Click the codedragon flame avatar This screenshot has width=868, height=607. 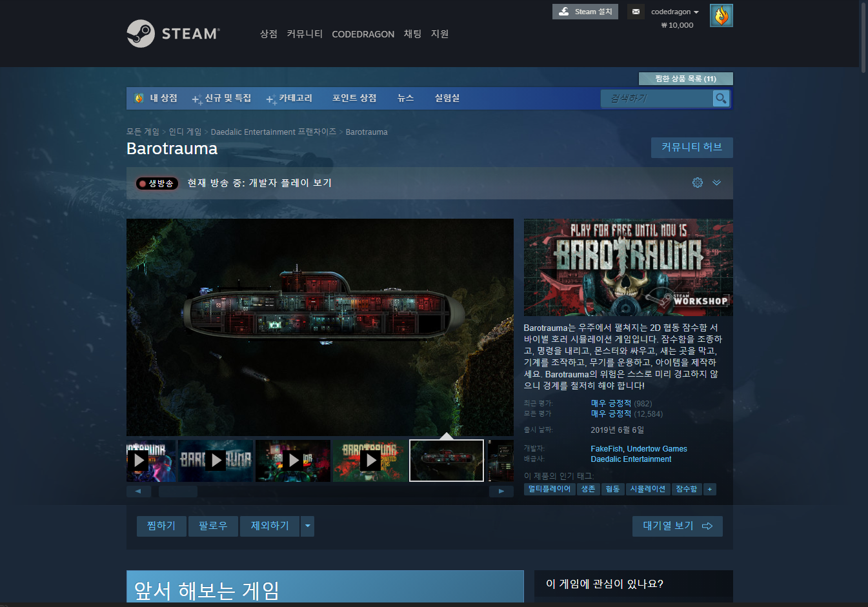coord(721,15)
